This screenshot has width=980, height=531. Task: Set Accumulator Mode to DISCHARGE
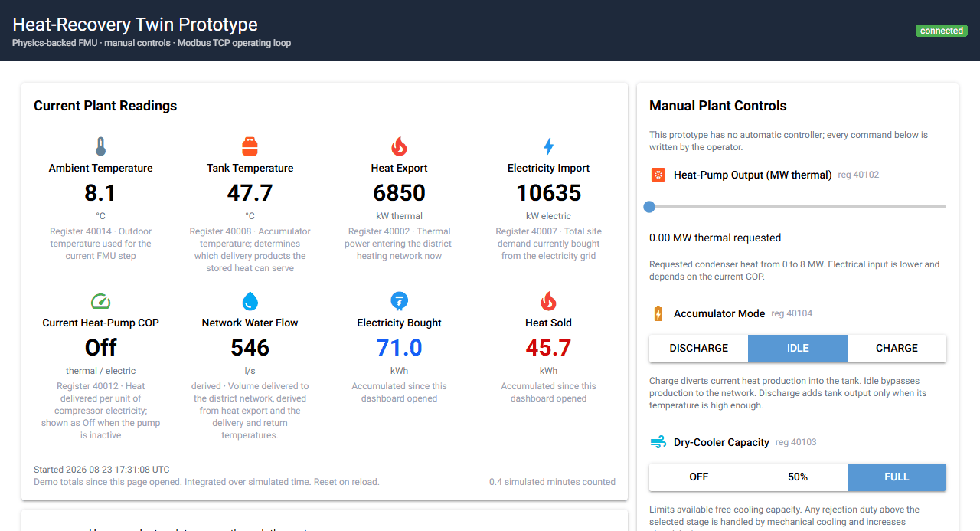[x=698, y=348]
